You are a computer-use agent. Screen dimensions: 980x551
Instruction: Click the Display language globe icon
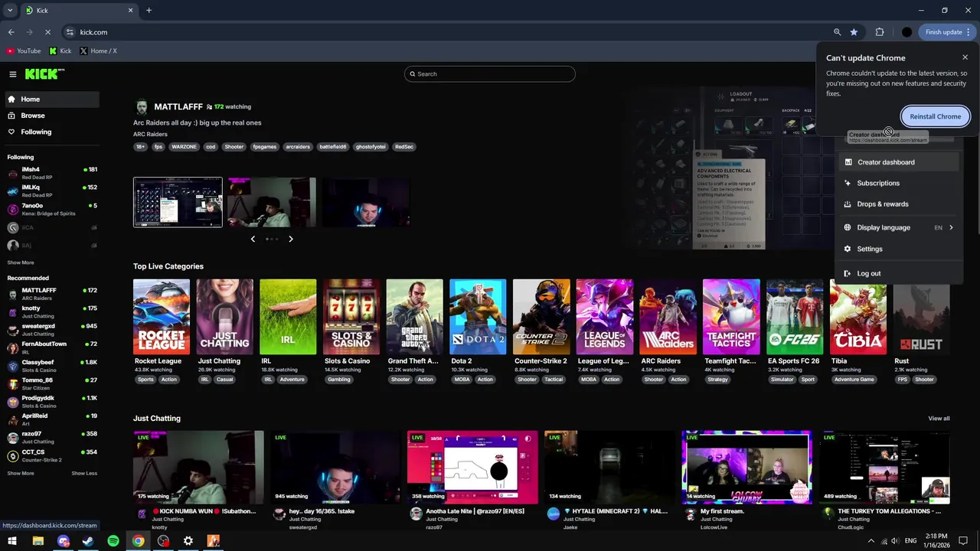(848, 227)
